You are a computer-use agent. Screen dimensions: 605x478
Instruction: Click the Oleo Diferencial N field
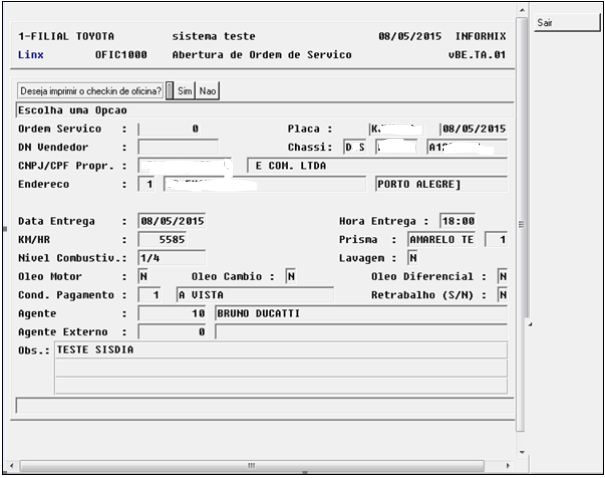point(502,276)
